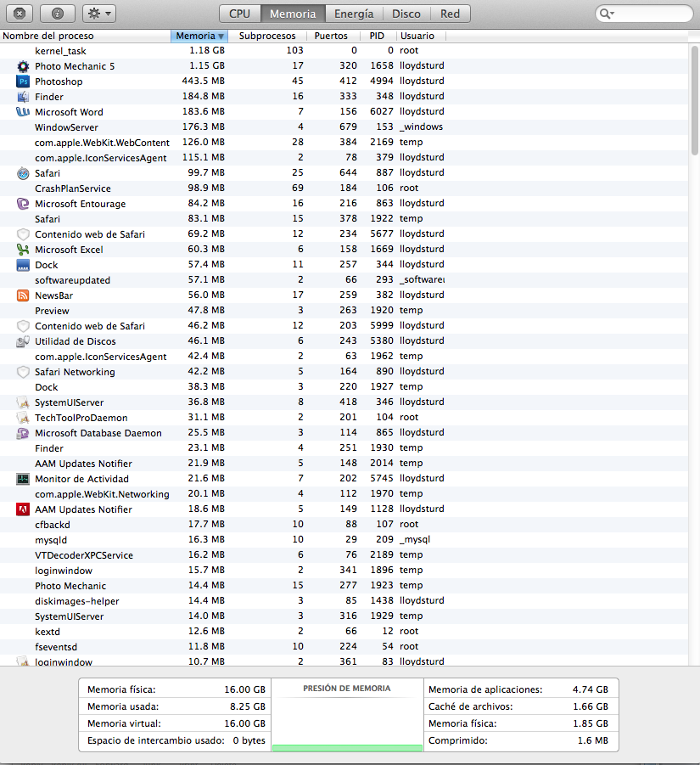Switch to the Disco tab

tap(406, 14)
